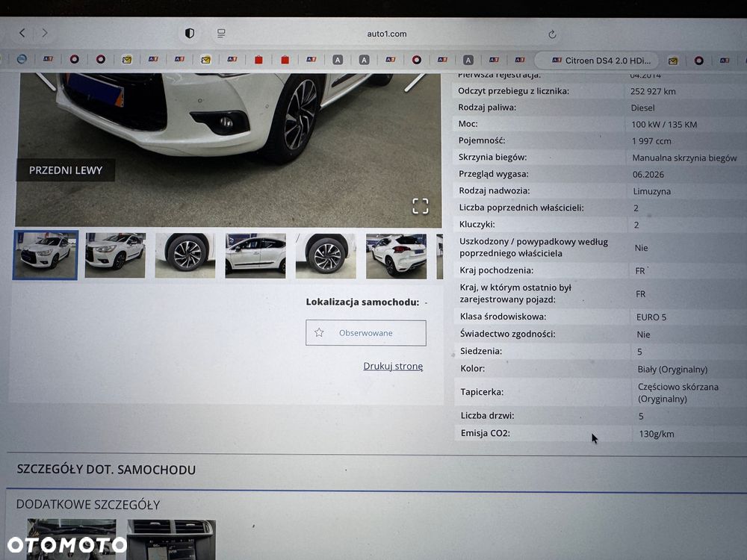
Task: Switch to the blue globe tab
Action: click(22, 59)
